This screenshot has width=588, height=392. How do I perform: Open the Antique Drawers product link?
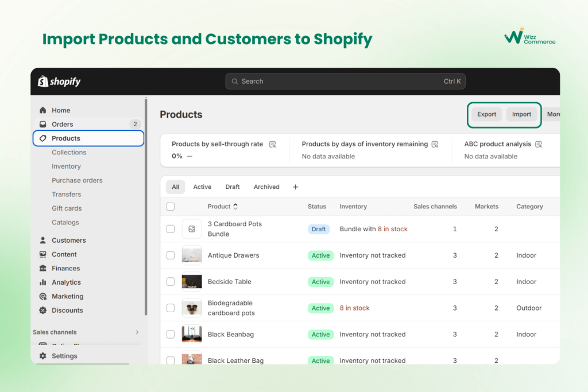(234, 255)
